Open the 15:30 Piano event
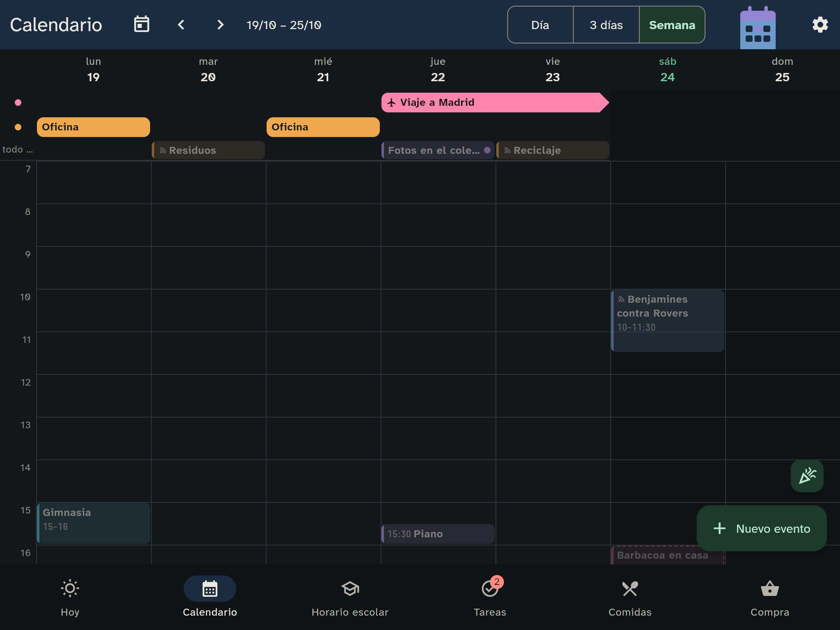The width and height of the screenshot is (840, 630). (438, 534)
